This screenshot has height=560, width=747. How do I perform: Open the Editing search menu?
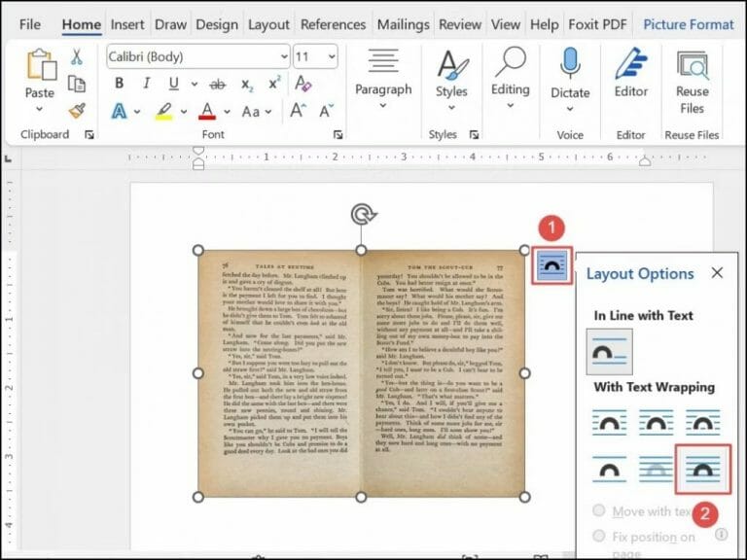[x=511, y=79]
